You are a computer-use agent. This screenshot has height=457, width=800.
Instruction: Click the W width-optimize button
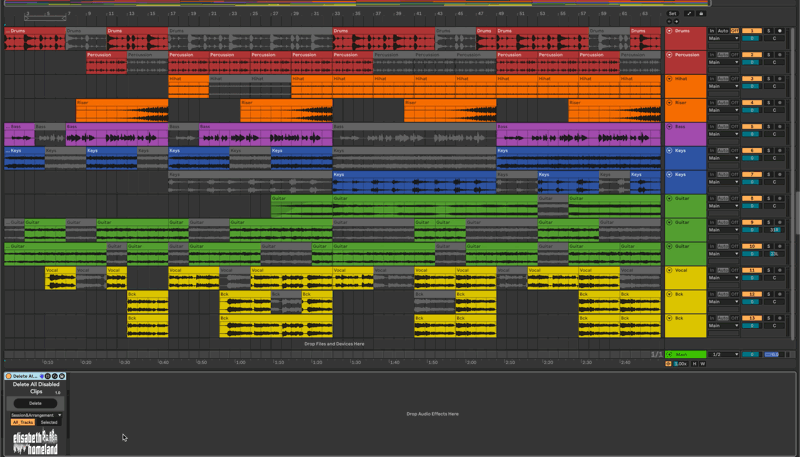point(703,364)
